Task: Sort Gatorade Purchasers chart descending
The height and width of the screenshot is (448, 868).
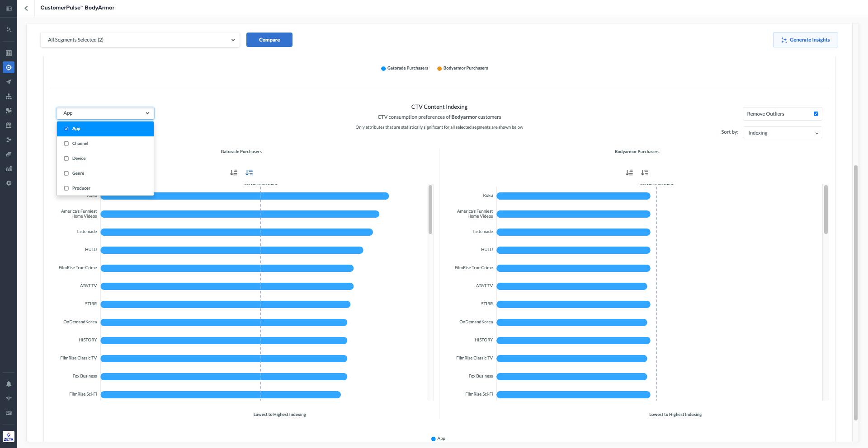Action: 249,173
